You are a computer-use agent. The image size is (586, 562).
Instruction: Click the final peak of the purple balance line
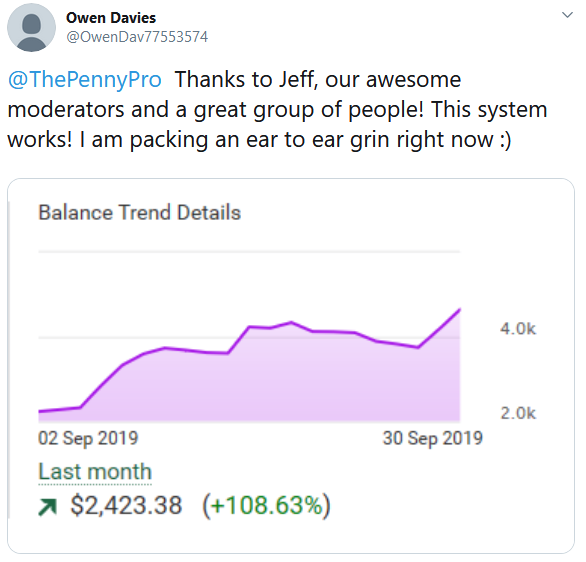click(x=459, y=309)
